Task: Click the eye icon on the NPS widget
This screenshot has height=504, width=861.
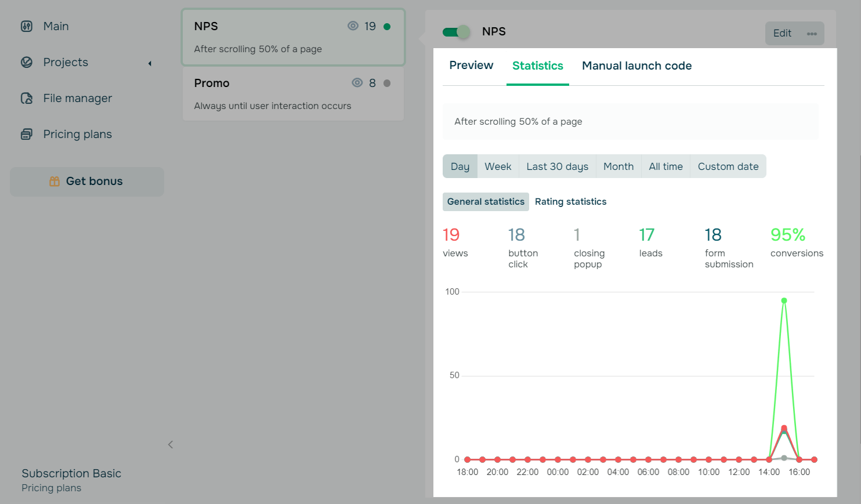Action: [353, 26]
